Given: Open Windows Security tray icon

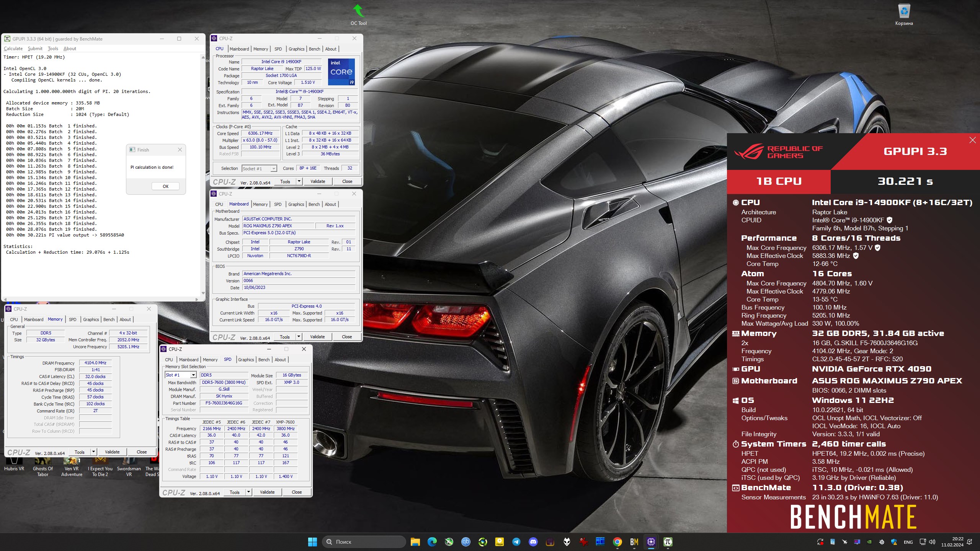Looking at the screenshot, I should (x=894, y=542).
